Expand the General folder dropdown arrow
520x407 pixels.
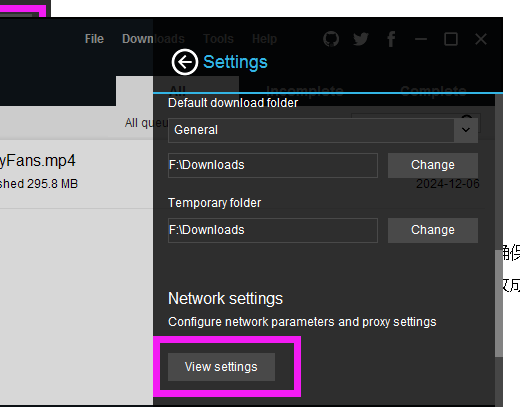click(x=466, y=130)
